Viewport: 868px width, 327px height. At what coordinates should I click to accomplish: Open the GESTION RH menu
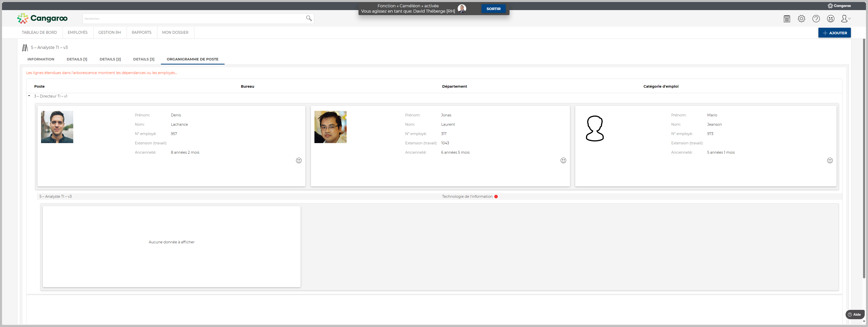pos(110,33)
